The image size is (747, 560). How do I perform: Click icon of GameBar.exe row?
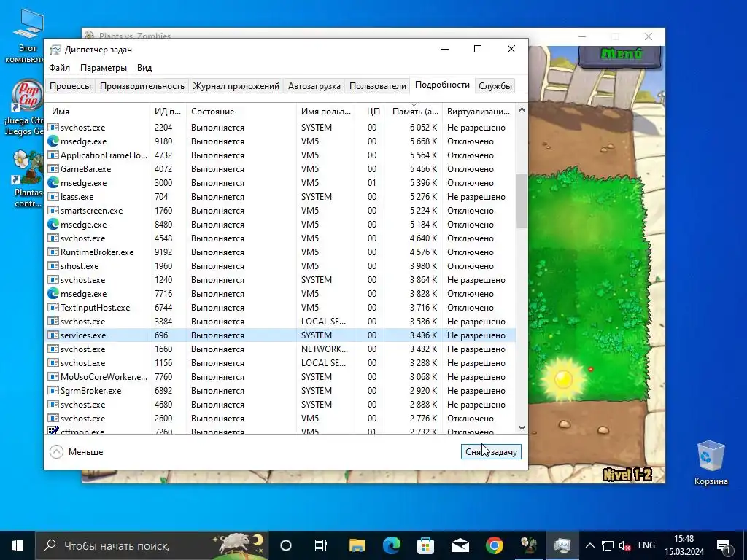[53, 169]
